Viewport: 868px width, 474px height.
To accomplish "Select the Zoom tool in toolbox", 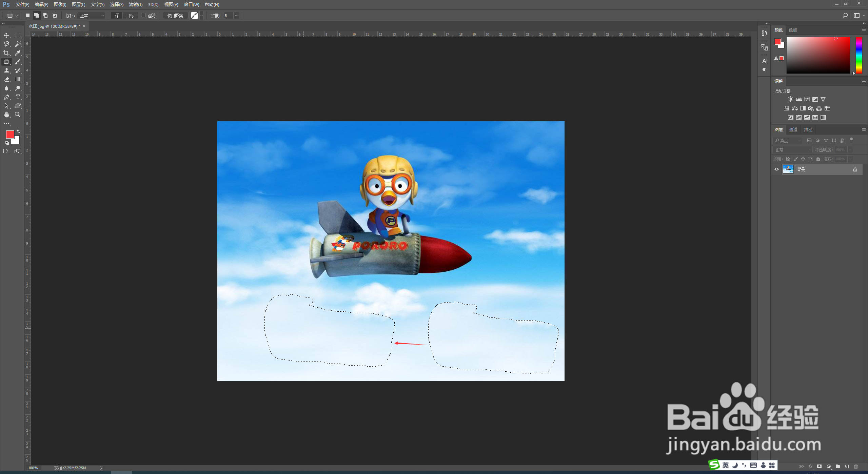I will coord(18,115).
